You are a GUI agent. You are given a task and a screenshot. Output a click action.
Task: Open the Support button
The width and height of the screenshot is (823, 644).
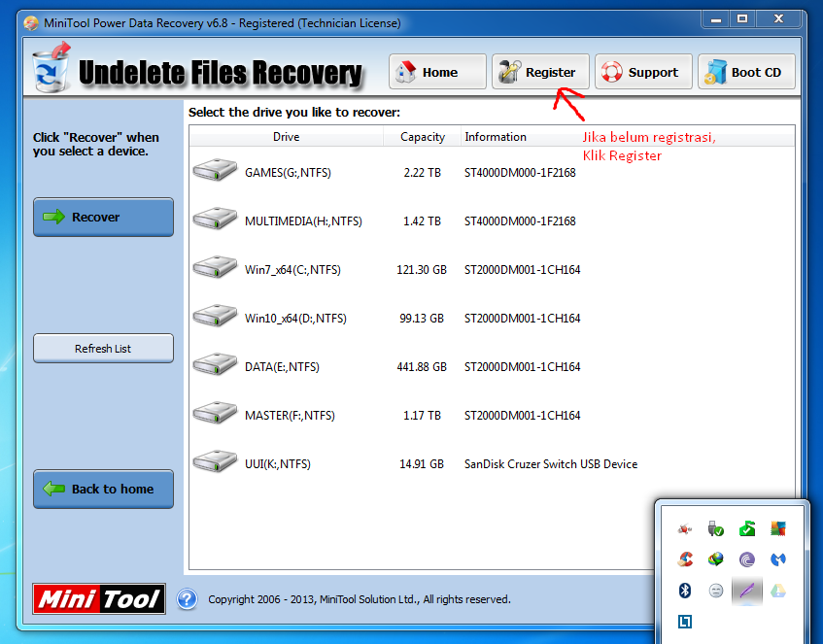click(643, 72)
